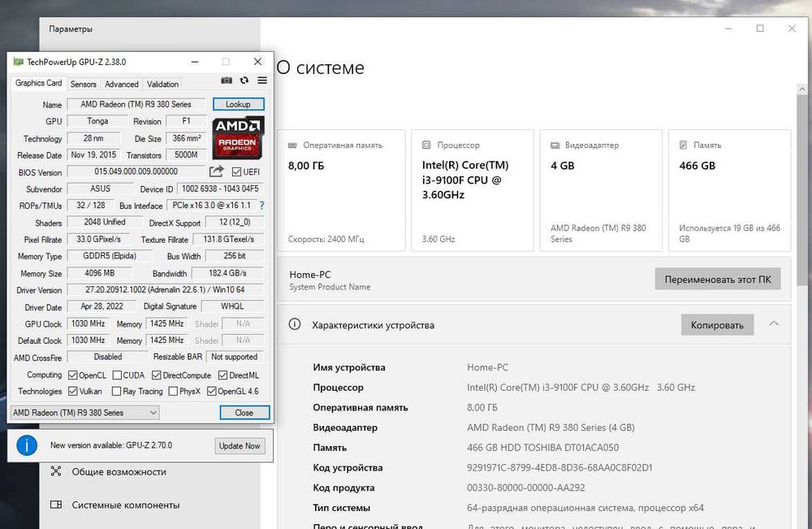Click the AMD Radeon Graphics logo

[x=238, y=137]
